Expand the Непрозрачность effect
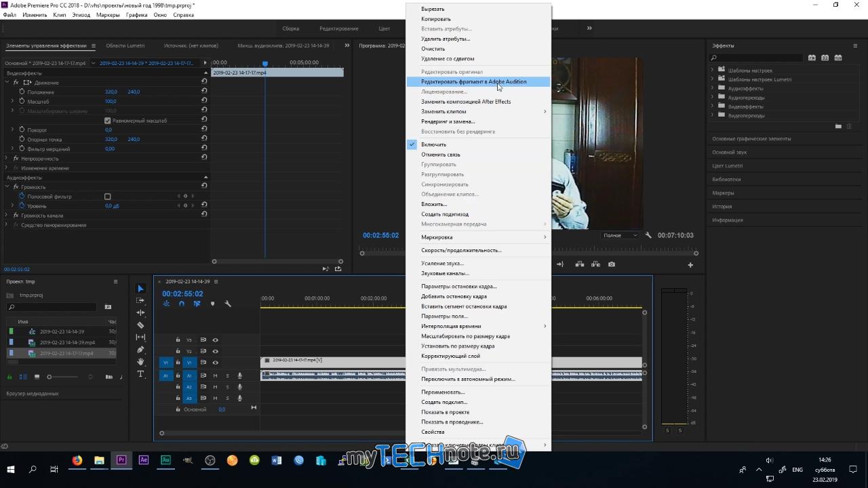This screenshot has width=868, height=488. coord(7,159)
